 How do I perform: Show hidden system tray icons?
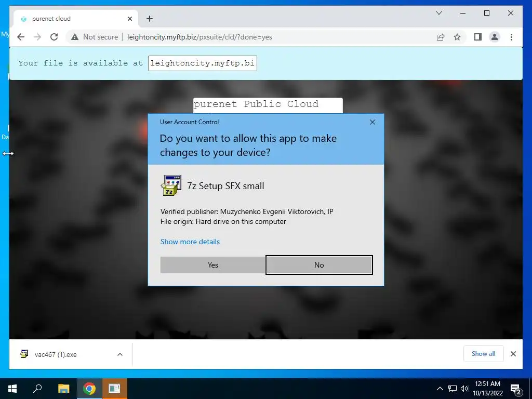[440, 389]
